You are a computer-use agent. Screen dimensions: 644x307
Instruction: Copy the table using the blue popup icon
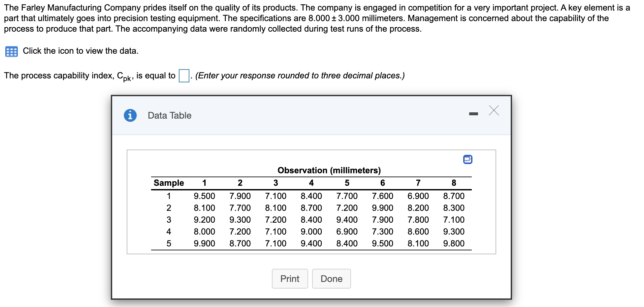(x=467, y=159)
